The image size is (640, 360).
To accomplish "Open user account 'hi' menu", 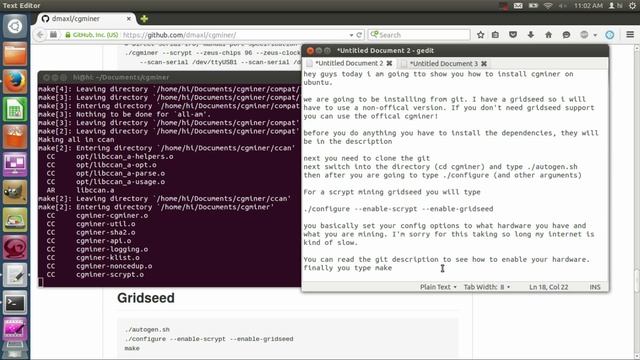I will point(616,5).
